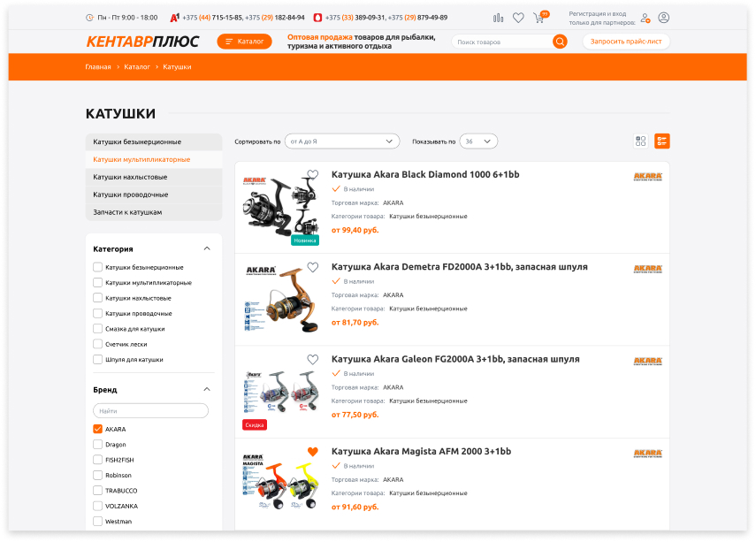Open the sort order dropdown от А до Я
The image size is (756, 542).
[x=342, y=141]
